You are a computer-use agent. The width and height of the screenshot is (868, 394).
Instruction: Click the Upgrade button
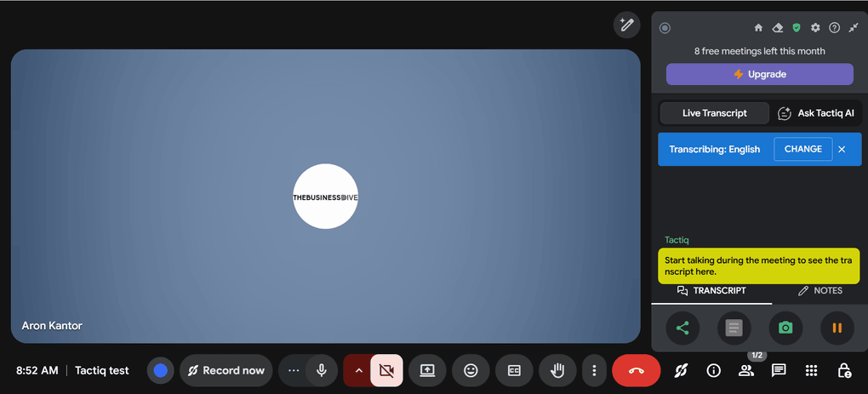(759, 74)
